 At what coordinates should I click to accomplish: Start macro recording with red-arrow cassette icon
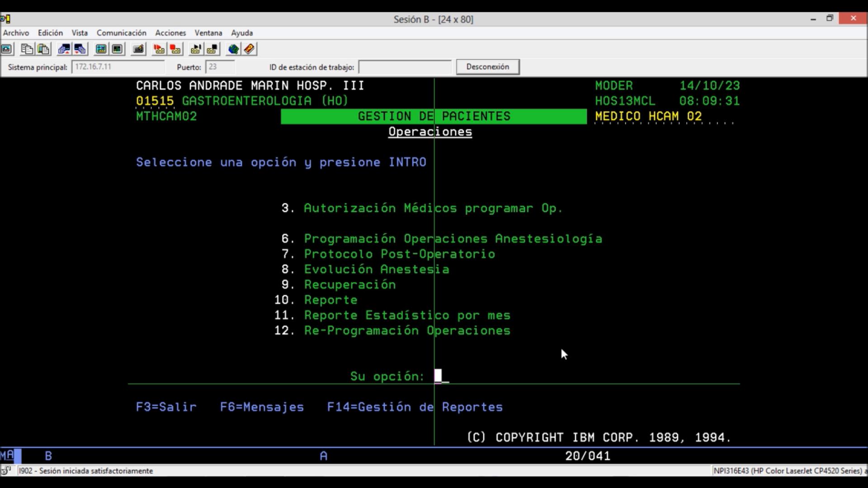159,49
